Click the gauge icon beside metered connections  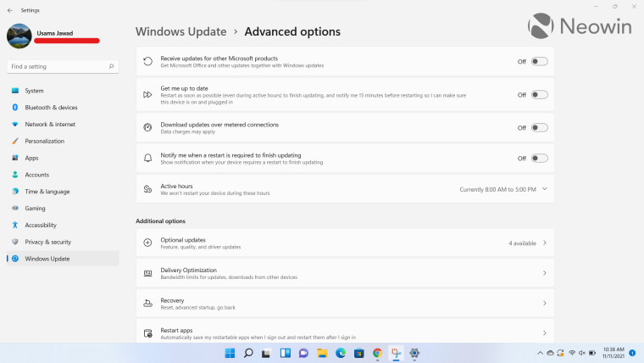coord(147,127)
